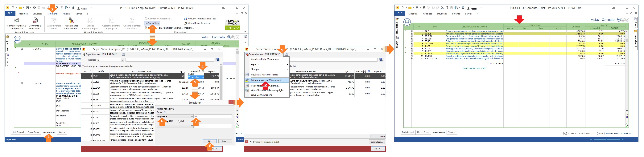Click Wizard Perizia Variante ribbon icon
The width and height of the screenshot is (644, 157).
[x=54, y=24]
